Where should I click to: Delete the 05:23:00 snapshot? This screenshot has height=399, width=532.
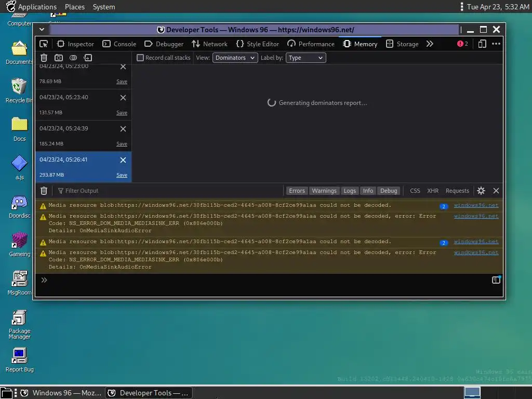click(x=123, y=67)
